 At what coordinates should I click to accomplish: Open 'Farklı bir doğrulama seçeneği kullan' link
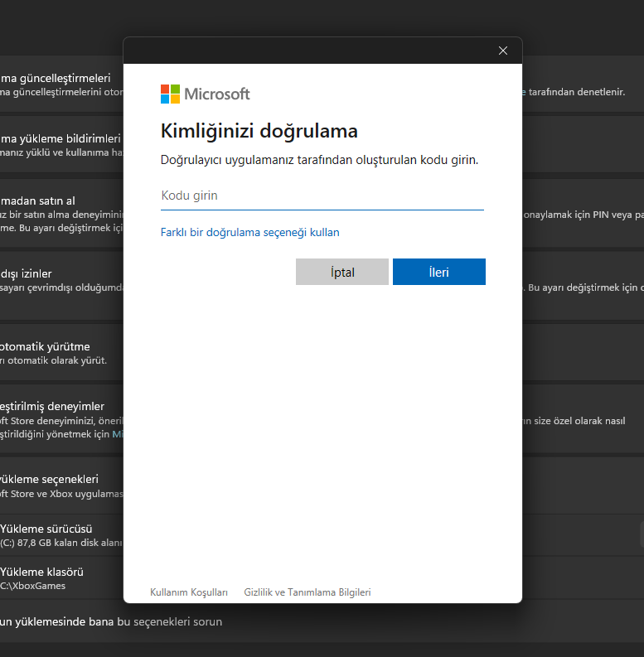click(249, 233)
